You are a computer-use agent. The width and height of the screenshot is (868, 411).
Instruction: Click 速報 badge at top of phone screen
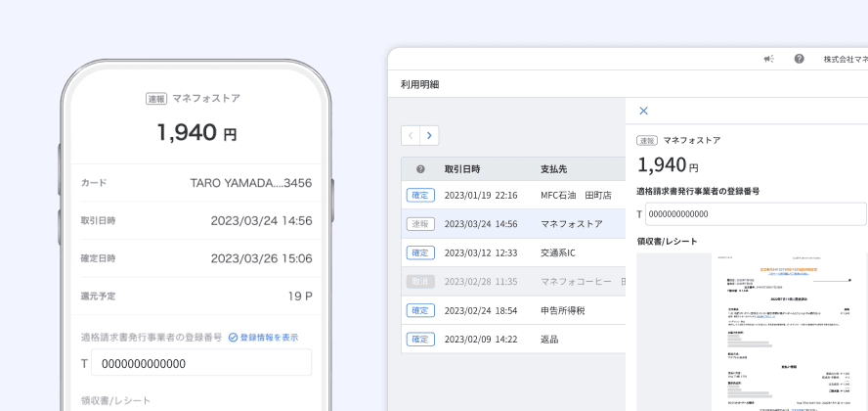156,99
